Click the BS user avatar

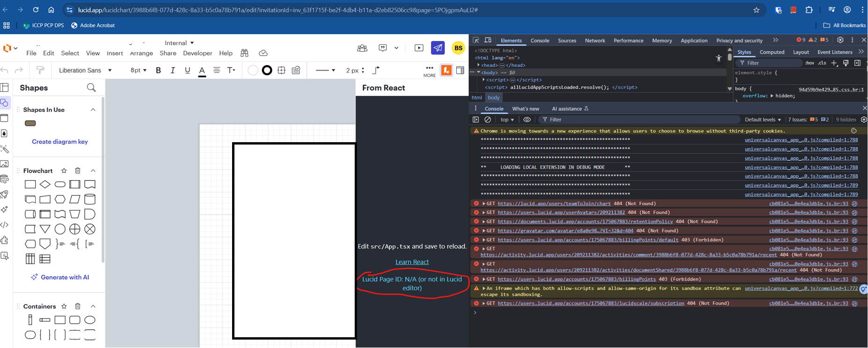click(459, 48)
